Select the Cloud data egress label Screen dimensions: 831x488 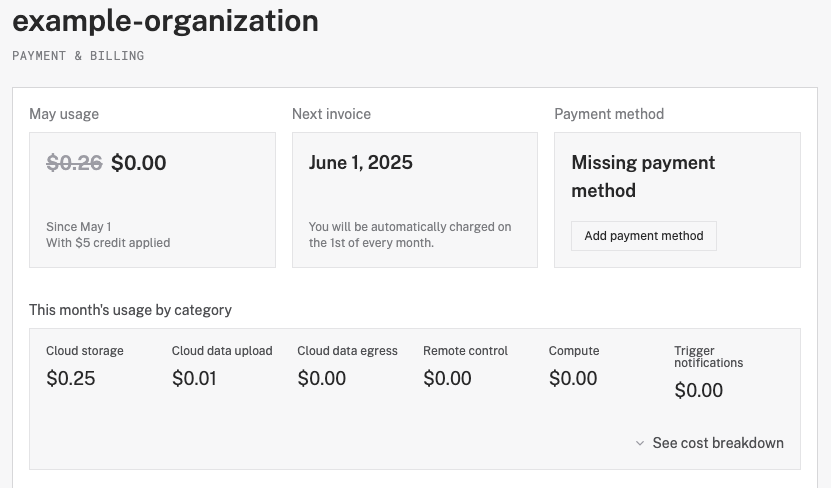pos(347,351)
